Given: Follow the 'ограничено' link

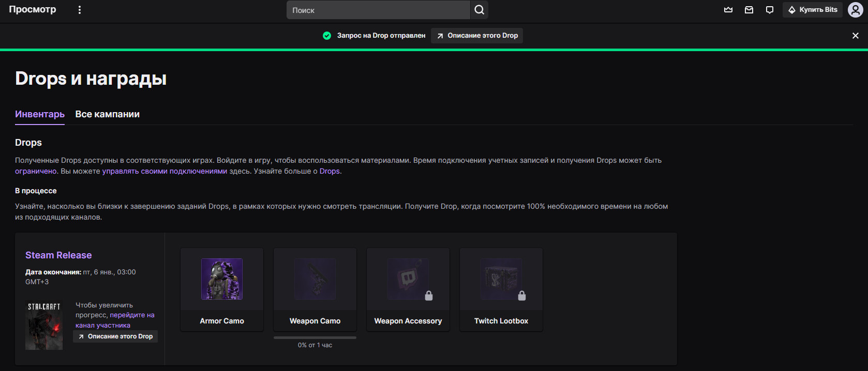Looking at the screenshot, I should point(36,171).
